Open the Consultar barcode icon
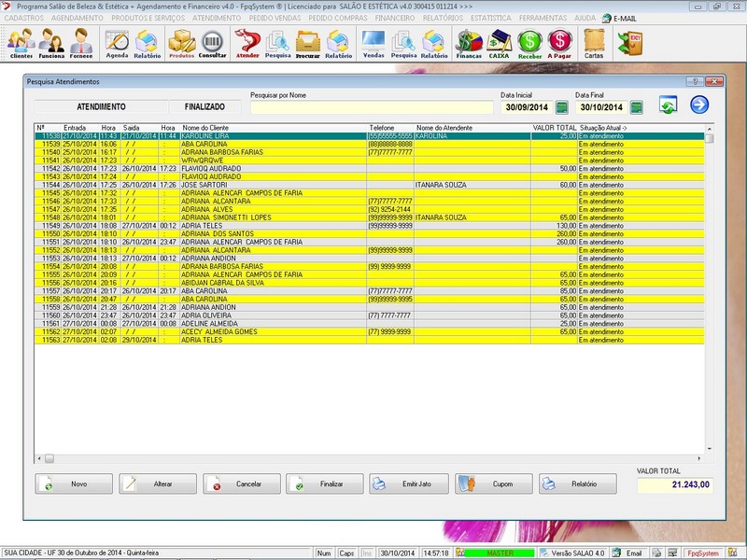The image size is (747, 560). point(213,43)
